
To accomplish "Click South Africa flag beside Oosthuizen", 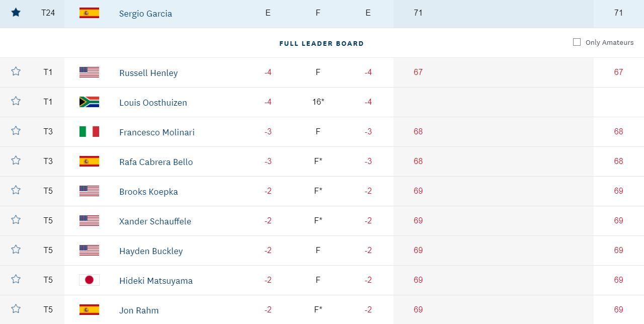I will [x=89, y=102].
